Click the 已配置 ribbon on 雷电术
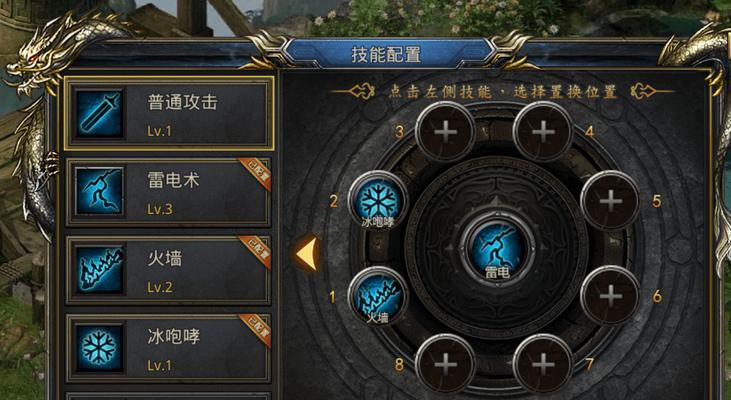731x400 pixels. pyautogui.click(x=256, y=174)
